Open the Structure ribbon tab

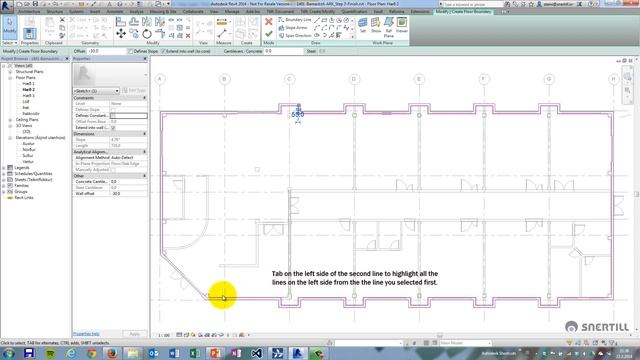tap(55, 12)
